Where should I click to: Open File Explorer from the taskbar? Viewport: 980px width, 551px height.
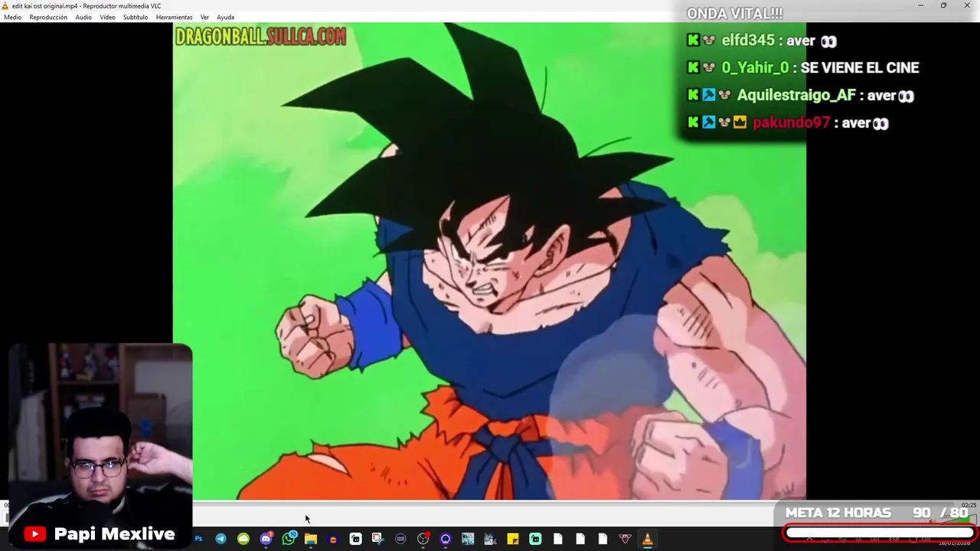pos(311,539)
